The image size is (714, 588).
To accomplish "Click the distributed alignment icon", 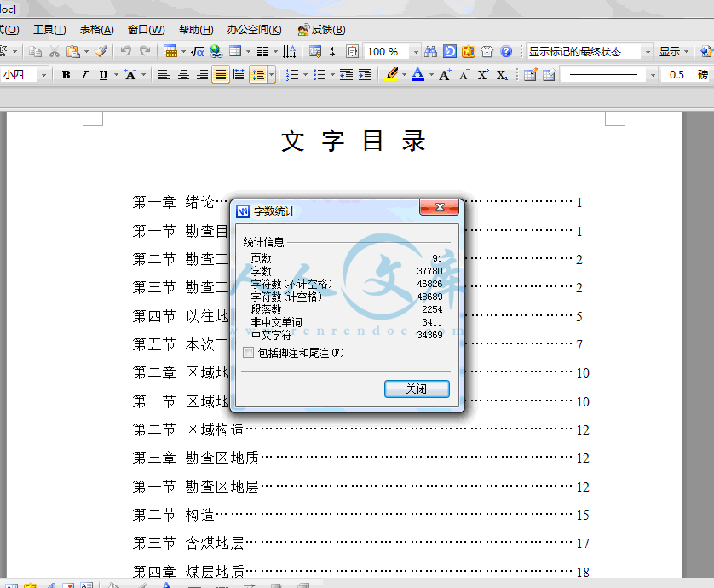I will point(239,75).
